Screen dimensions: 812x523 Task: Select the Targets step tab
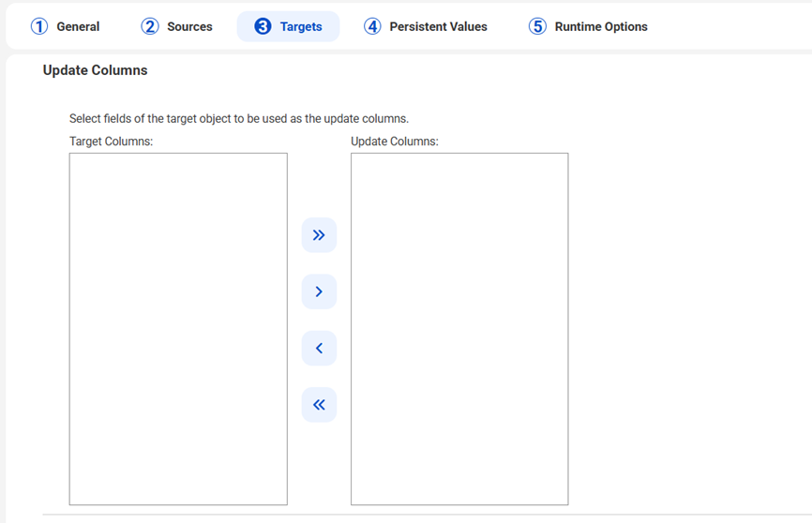288,26
